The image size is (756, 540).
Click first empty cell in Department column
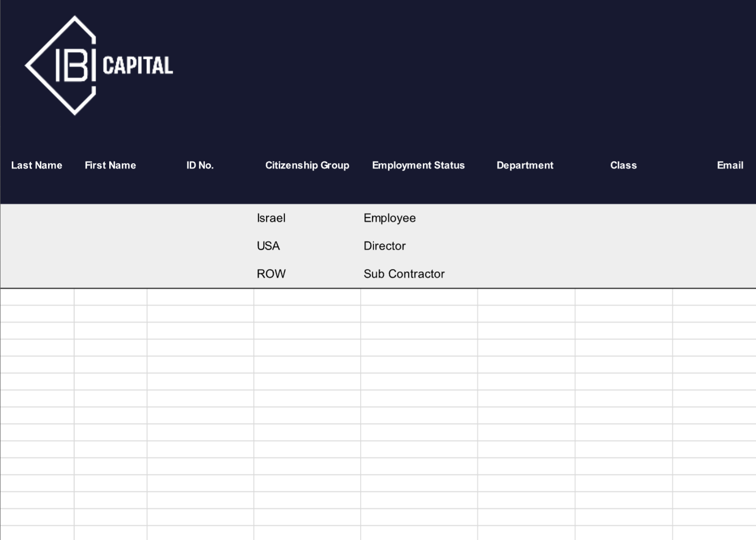click(526, 297)
